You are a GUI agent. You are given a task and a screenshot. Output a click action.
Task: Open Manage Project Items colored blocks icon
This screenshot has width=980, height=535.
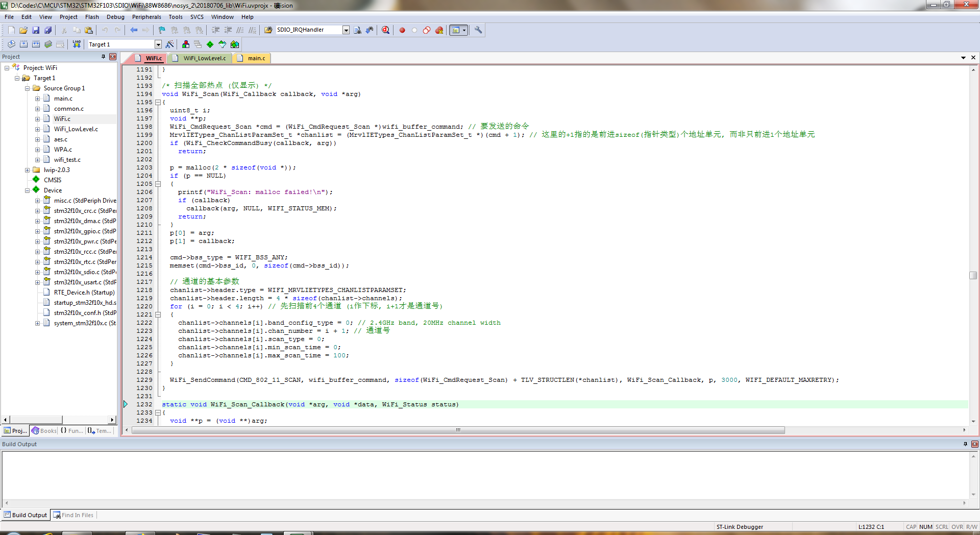click(x=186, y=44)
